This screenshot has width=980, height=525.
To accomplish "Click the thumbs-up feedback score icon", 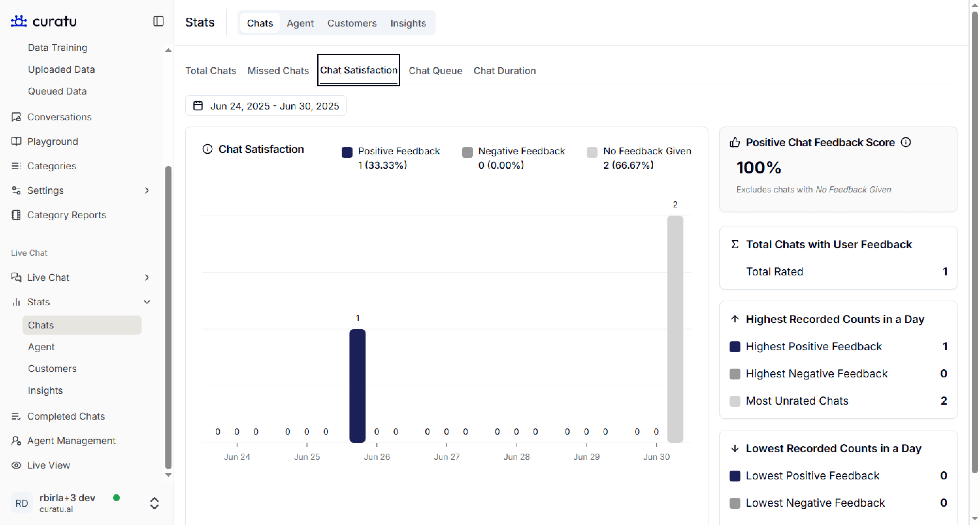I will [x=735, y=142].
